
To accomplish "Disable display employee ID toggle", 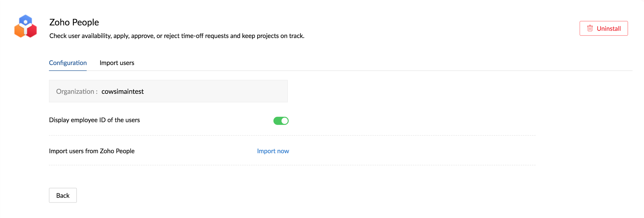I will [x=281, y=121].
